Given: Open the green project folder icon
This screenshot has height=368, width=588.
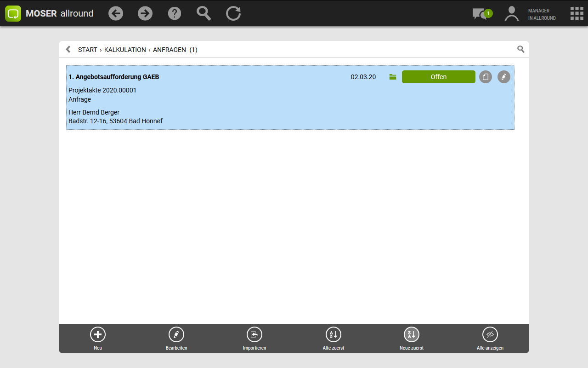Looking at the screenshot, I should (x=392, y=77).
